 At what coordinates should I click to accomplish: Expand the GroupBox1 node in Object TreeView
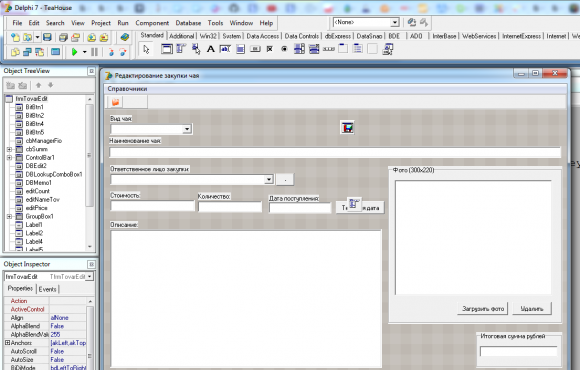tap(9, 216)
